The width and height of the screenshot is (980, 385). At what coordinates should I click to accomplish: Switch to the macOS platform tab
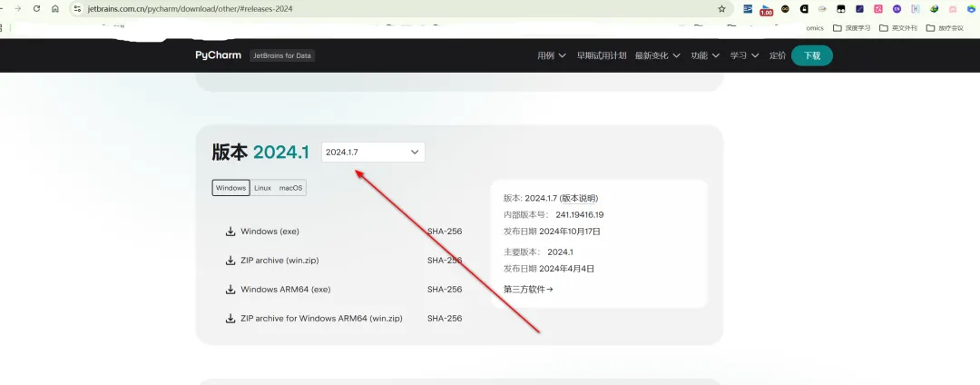coord(290,187)
